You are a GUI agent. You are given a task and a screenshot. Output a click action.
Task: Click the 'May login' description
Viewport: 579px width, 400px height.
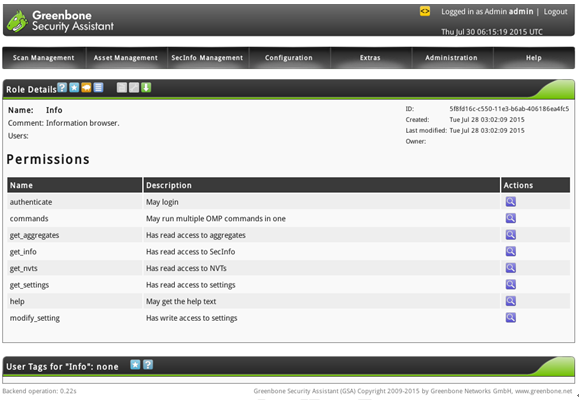click(x=162, y=202)
